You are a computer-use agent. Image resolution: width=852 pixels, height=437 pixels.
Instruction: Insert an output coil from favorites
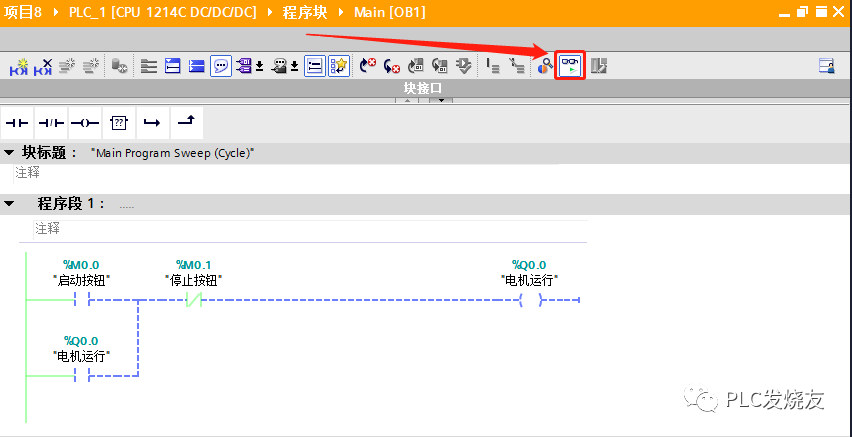[x=85, y=123]
